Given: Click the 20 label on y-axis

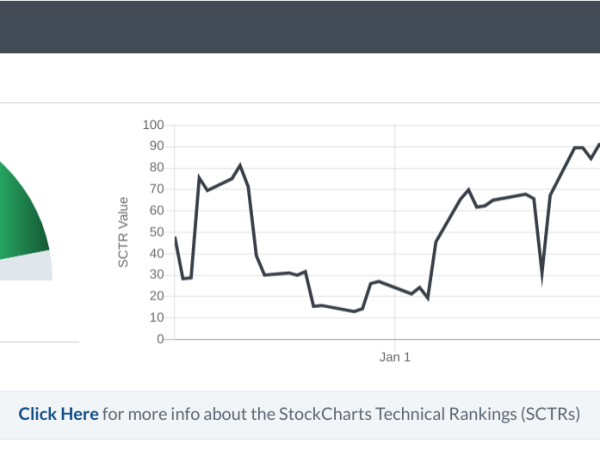Looking at the screenshot, I should click(x=155, y=296).
